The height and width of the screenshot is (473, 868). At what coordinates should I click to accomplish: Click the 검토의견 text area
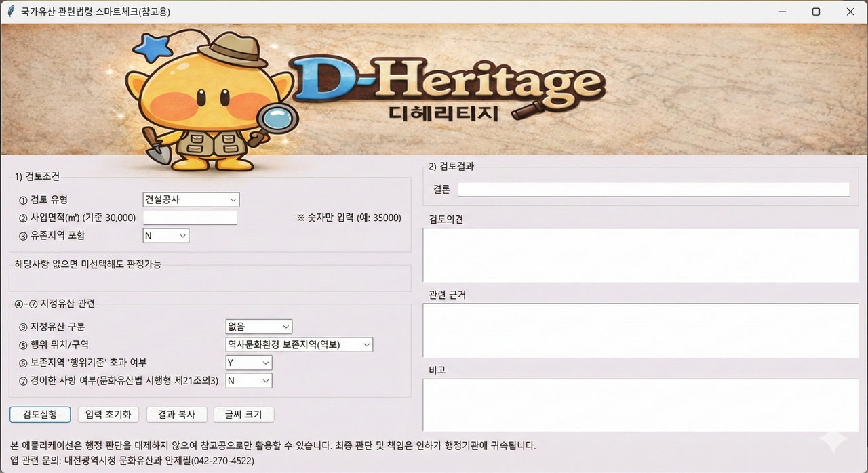click(x=641, y=255)
